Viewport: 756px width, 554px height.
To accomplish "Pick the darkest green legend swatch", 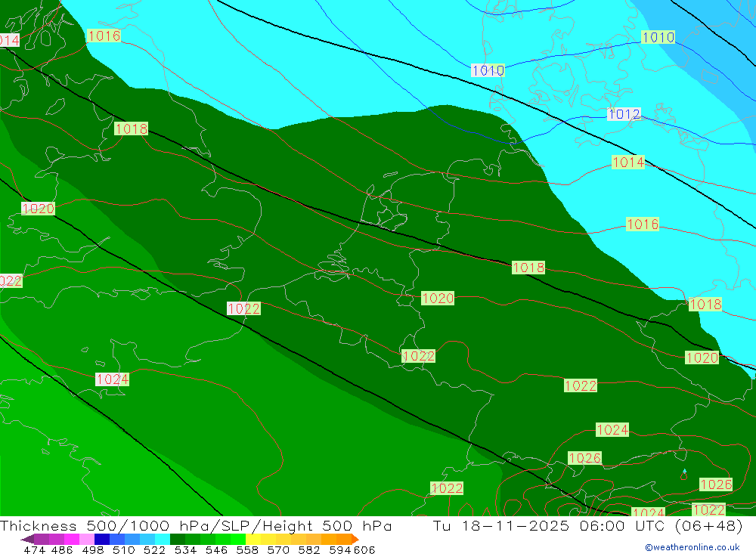I will [178, 539].
